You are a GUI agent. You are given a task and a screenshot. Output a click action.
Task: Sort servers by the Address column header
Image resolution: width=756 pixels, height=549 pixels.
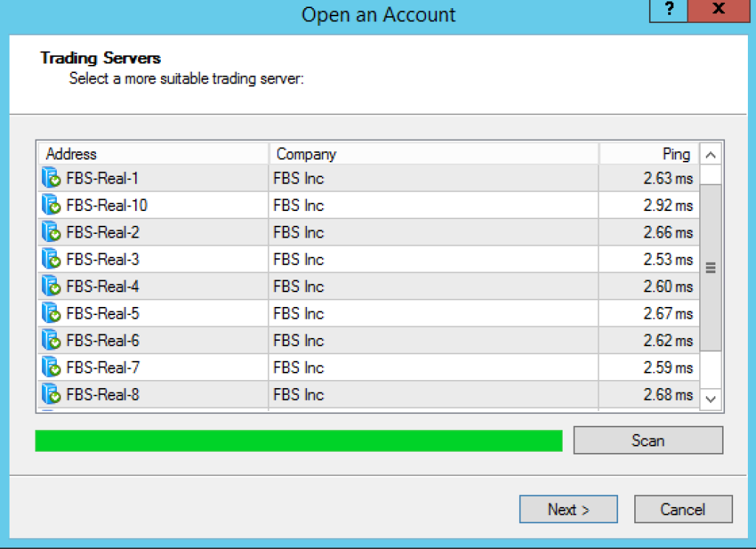pyautogui.click(x=153, y=153)
